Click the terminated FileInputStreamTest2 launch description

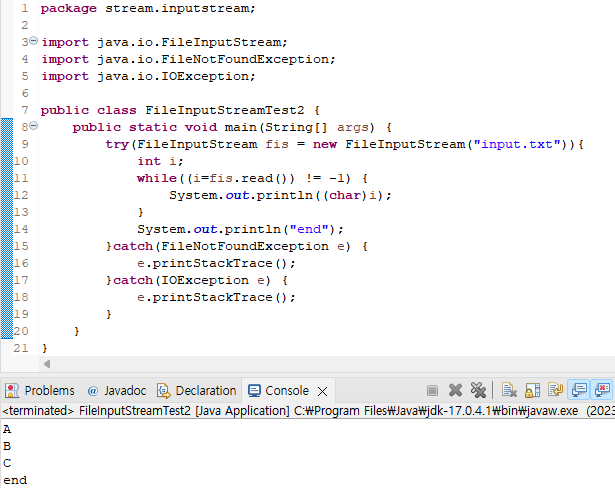tap(308, 411)
